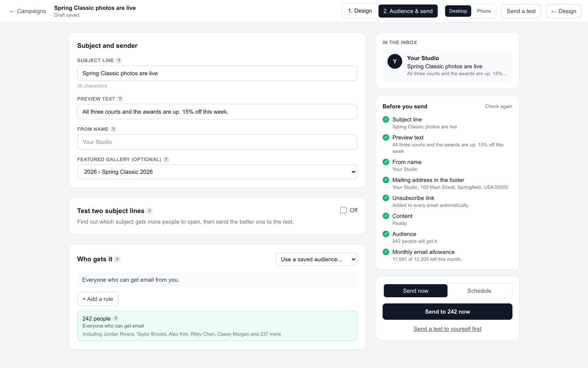Screen dimensions: 588x368
Task: Select the 2. Audience & send step
Action: [x=408, y=11]
